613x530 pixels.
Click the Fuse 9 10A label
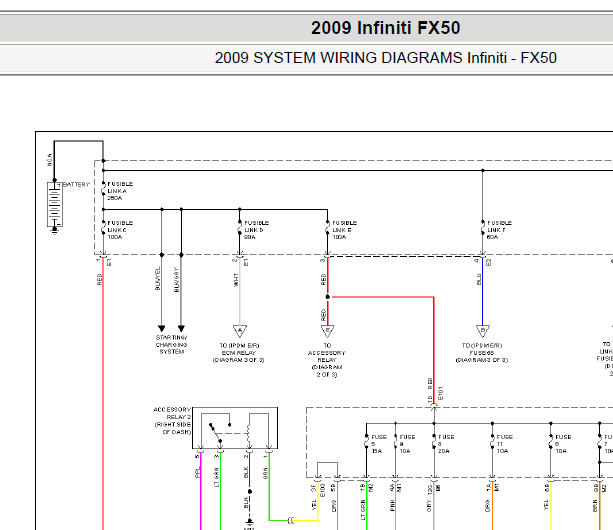point(407,444)
